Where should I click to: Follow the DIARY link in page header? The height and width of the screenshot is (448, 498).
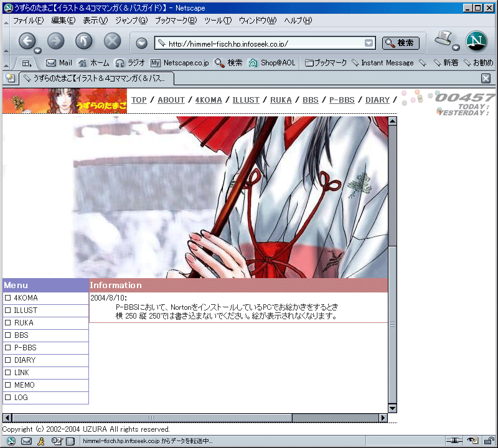coord(378,100)
